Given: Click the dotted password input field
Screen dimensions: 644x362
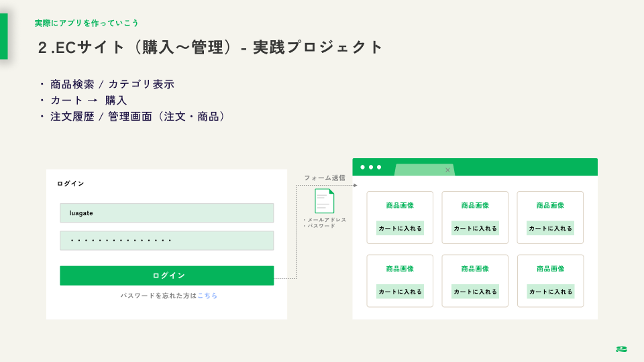Looking at the screenshot, I should click(x=167, y=241).
